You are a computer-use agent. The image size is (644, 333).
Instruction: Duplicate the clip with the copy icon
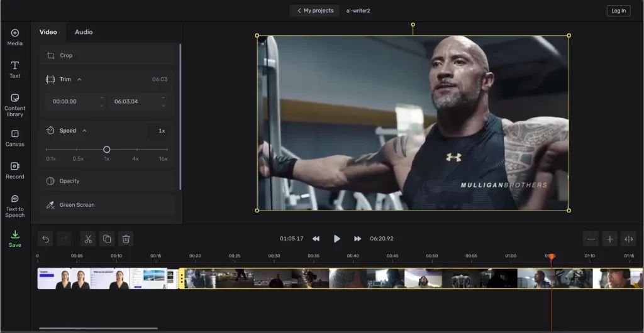pyautogui.click(x=107, y=239)
